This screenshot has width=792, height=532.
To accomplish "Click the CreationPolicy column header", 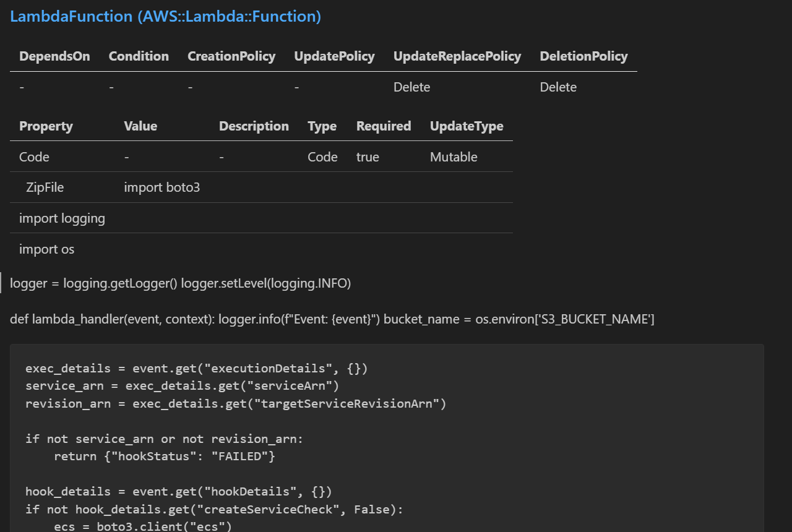I will 231,56.
